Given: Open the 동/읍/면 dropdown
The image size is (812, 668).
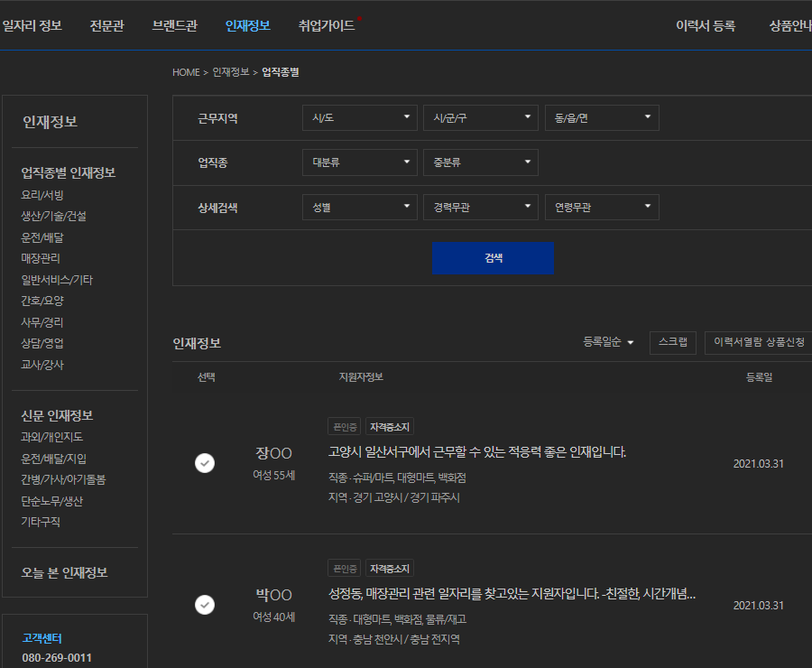Looking at the screenshot, I should click(601, 117).
